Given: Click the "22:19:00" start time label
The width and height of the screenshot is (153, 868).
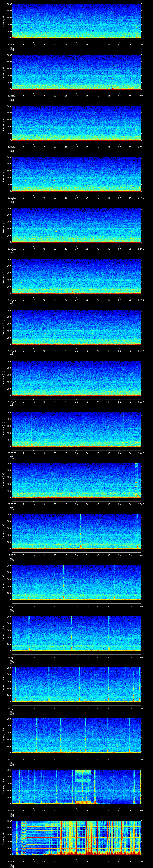Looking at the screenshot, I should tap(12, 147).
